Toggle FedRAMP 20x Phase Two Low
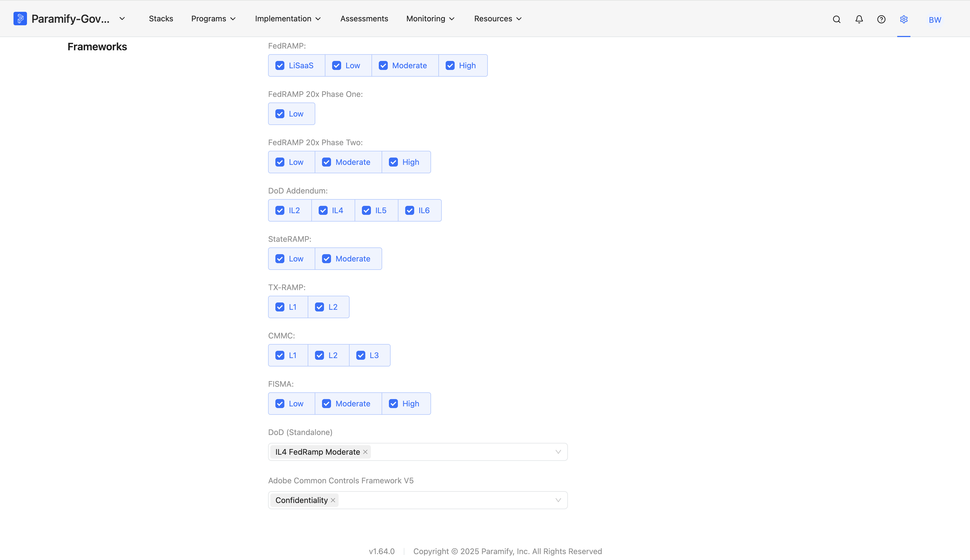The image size is (970, 560). tap(280, 162)
